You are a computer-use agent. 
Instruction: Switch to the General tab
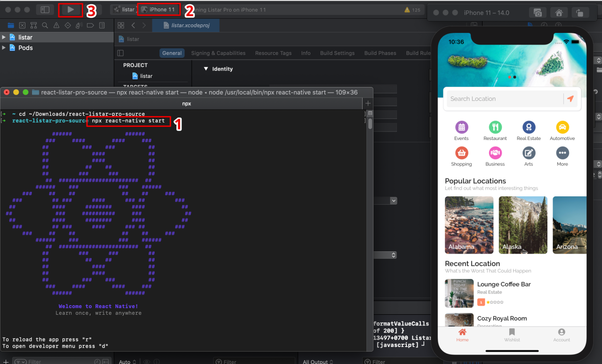click(x=172, y=53)
